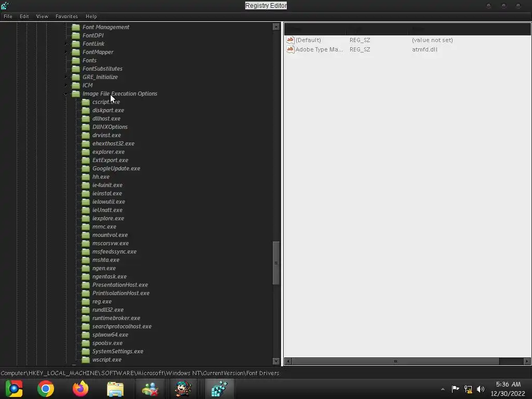Click the iexplore.exe folder icon
The width and height of the screenshot is (532, 399).
click(86, 218)
